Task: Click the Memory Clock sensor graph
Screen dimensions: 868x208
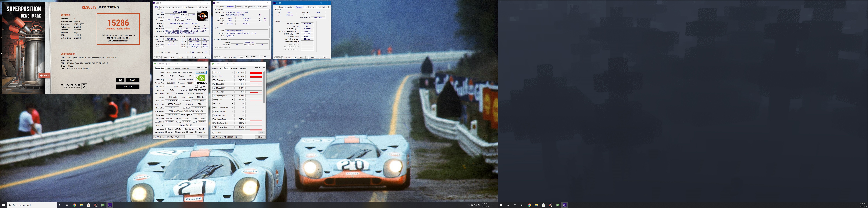Action: tap(254, 76)
